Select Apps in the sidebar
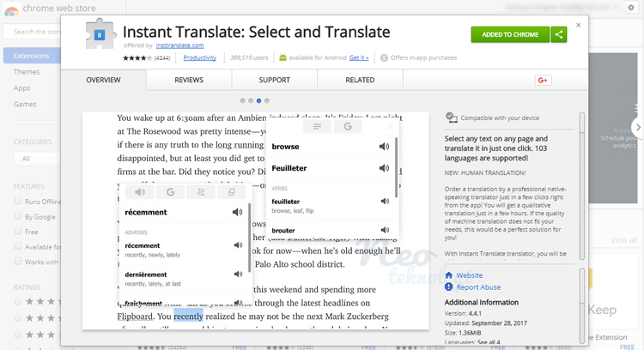The height and width of the screenshot is (350, 644). pyautogui.click(x=21, y=87)
